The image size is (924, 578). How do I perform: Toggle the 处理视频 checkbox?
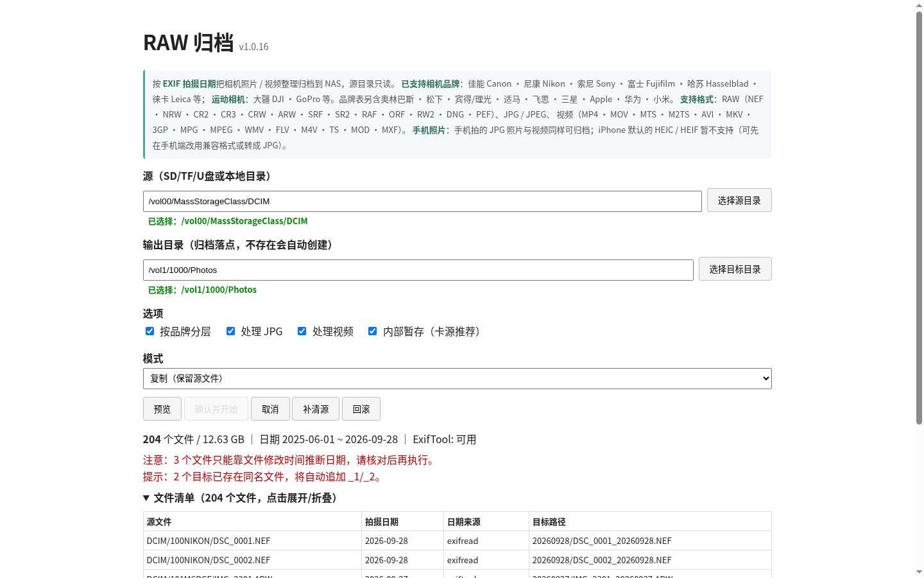coord(302,331)
